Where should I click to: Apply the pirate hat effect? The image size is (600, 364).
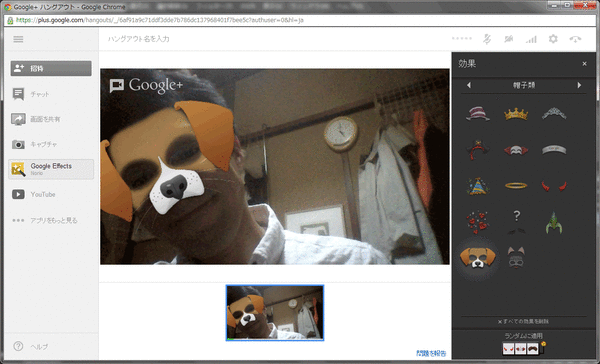478,149
